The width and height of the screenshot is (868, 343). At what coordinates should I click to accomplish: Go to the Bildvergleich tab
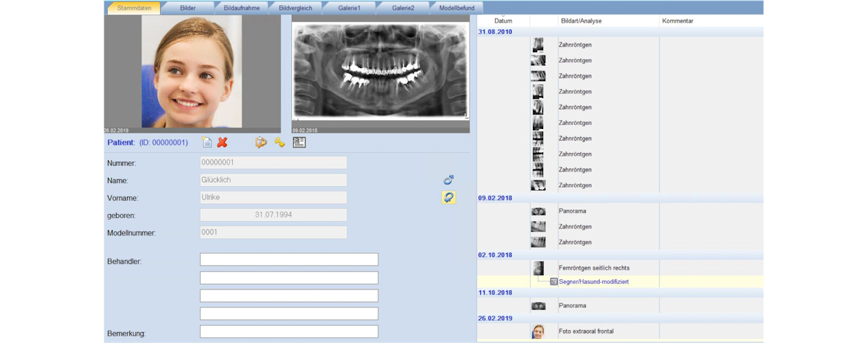click(295, 8)
